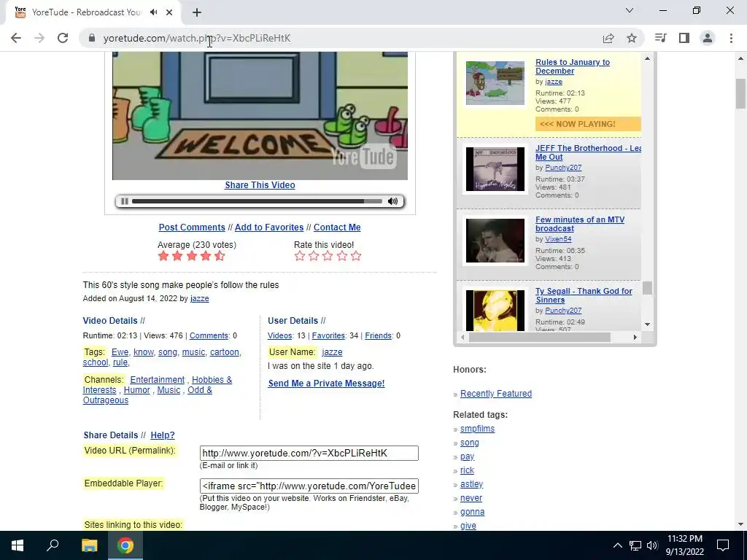Open the tab search chevron
This screenshot has width=747, height=560.
click(630, 10)
